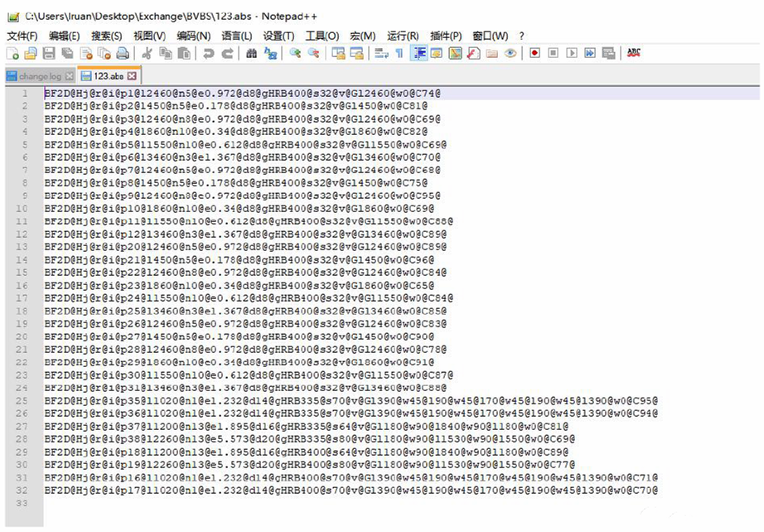Click line number 33 in margin
The width and height of the screenshot is (764, 532).
click(x=22, y=503)
